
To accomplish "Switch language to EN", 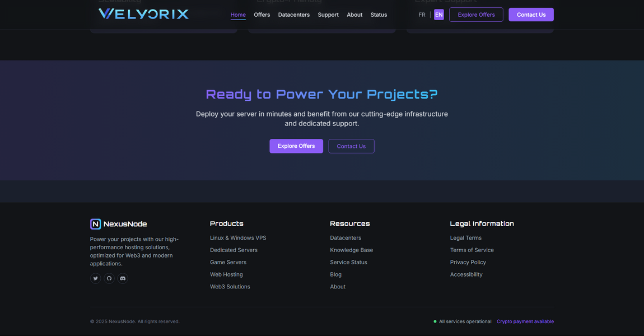I will [438, 15].
